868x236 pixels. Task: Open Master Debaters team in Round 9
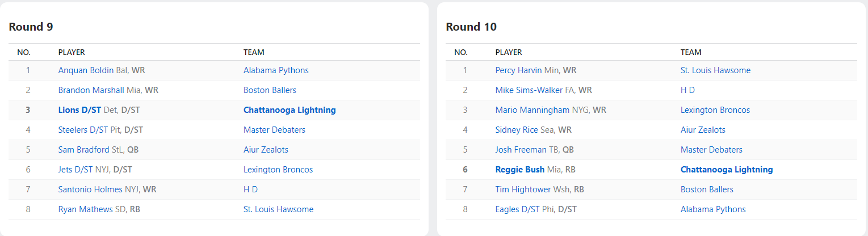pyautogui.click(x=274, y=130)
